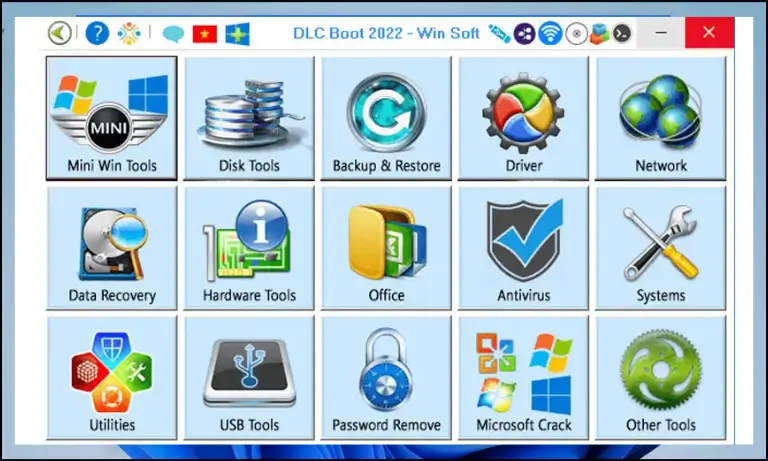This screenshot has width=768, height=461.
Task: Click the white disc icon
Action: [x=576, y=34]
